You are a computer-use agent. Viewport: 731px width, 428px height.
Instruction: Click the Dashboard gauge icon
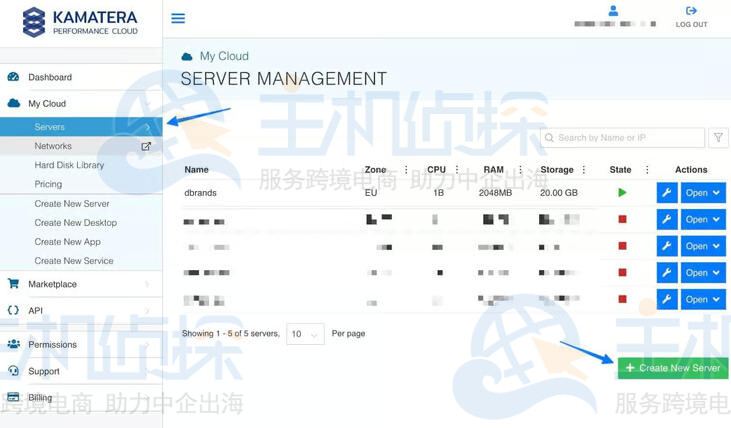click(14, 77)
